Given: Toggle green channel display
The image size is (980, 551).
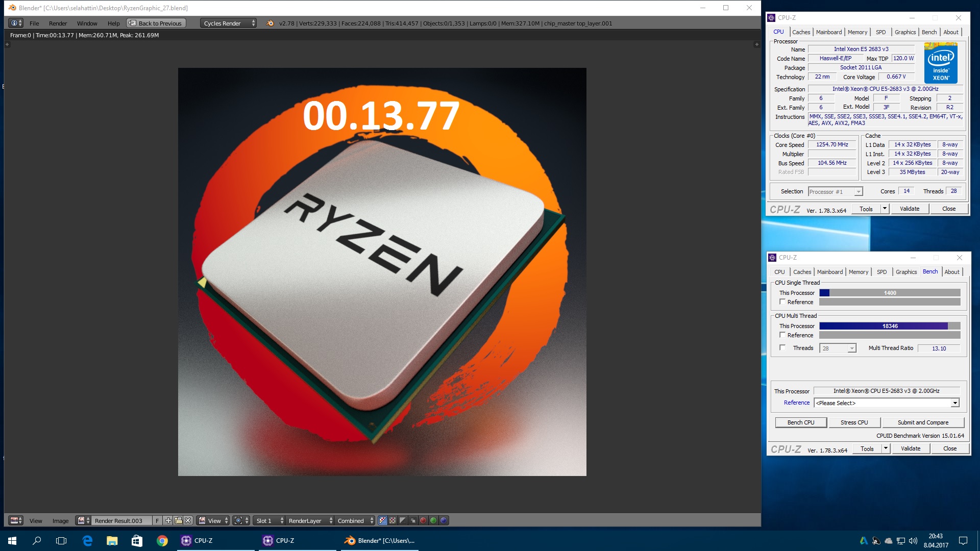Looking at the screenshot, I should point(433,520).
